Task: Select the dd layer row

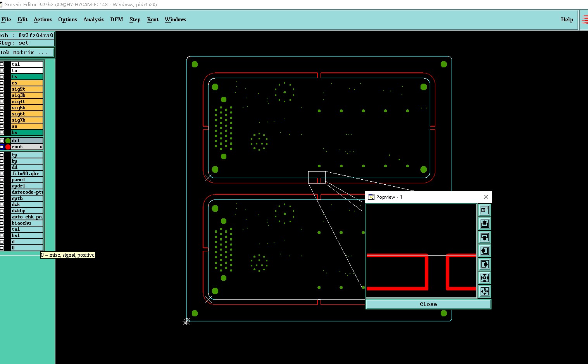Action: click(x=27, y=167)
